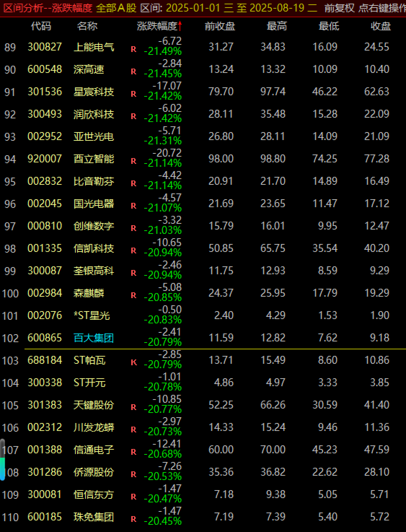
Task: Click the red sort arrow beside 涨跌幅度
Action: [x=180, y=26]
